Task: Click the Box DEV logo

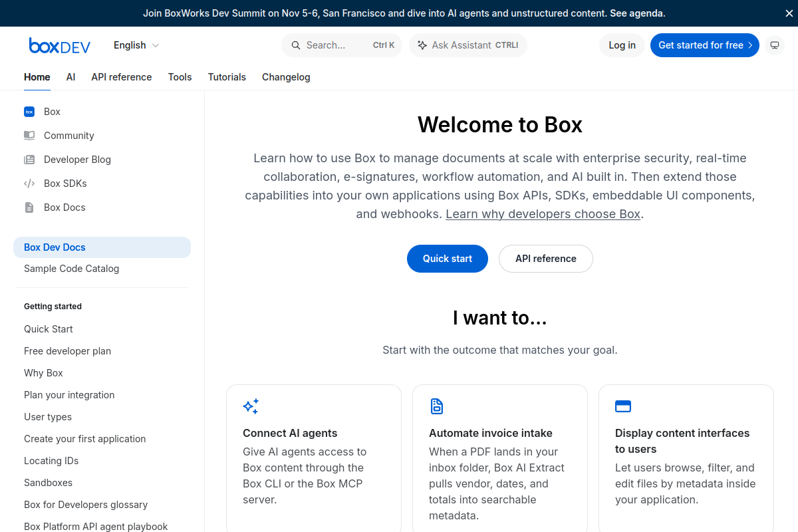Action: 60,45
